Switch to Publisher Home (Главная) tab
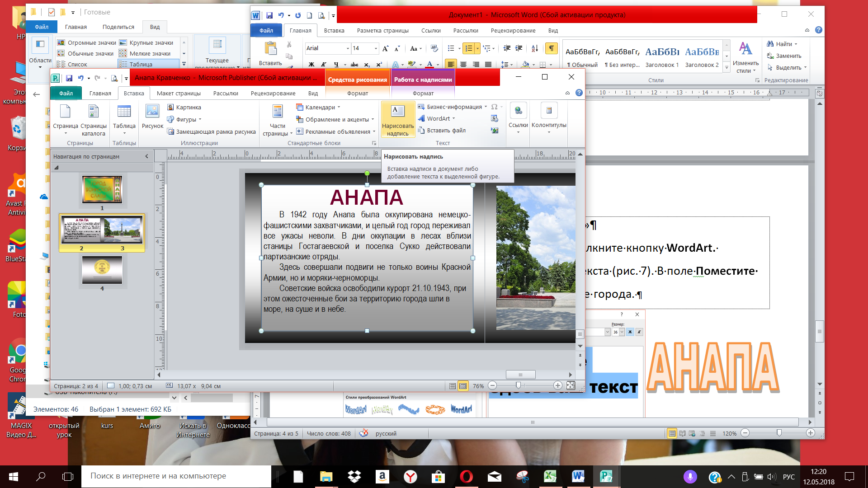The image size is (868, 488). pos(100,93)
